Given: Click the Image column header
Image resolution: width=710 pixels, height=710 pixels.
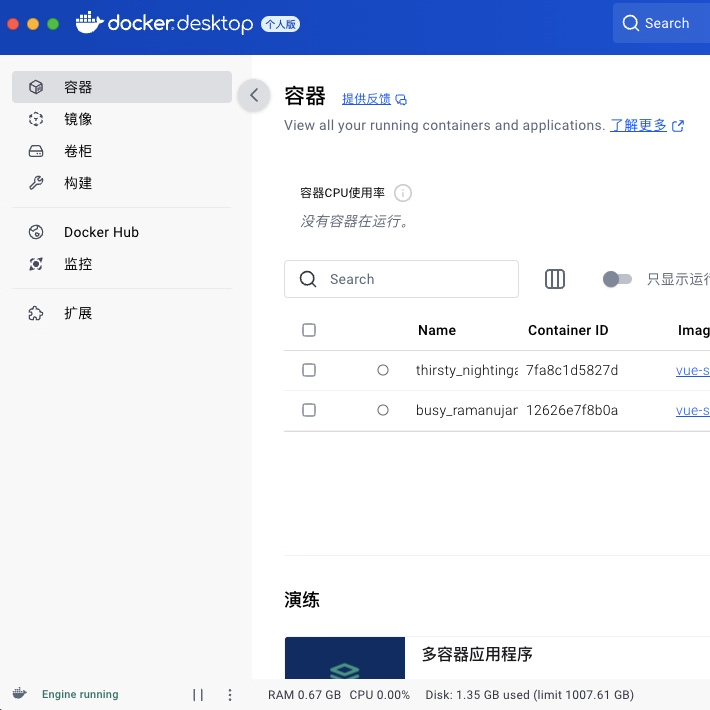Looking at the screenshot, I should point(694,331).
